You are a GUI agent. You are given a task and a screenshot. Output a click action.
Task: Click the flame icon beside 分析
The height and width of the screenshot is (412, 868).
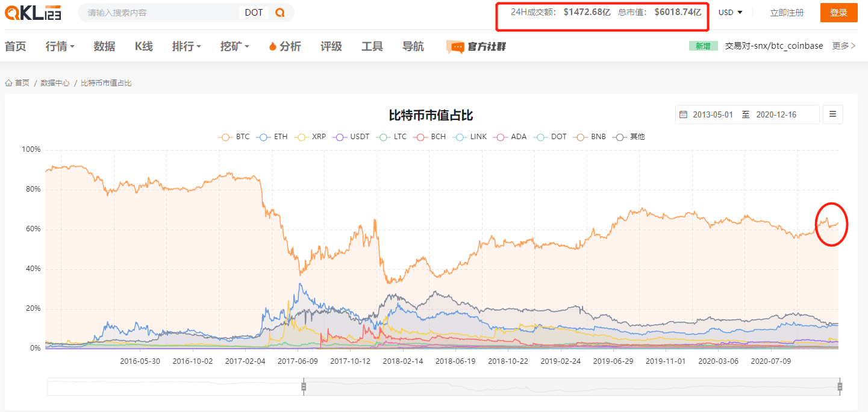pyautogui.click(x=272, y=46)
